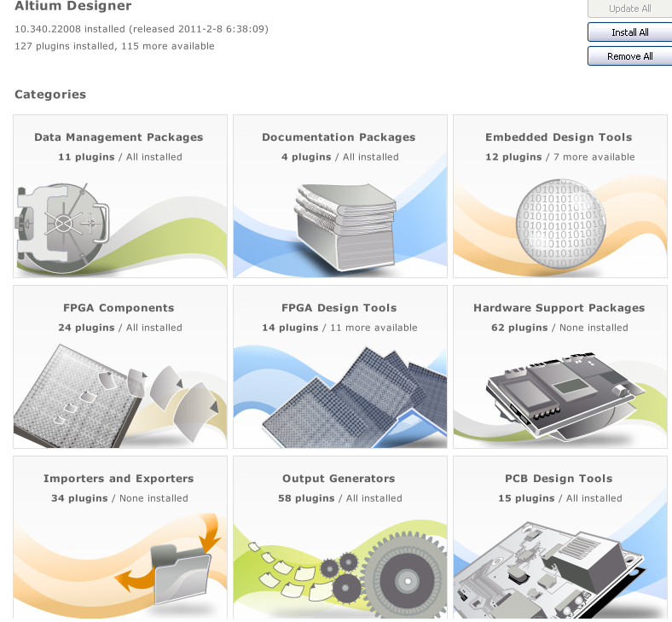Select the binary sphere Embedded Design Tools icon

tap(560, 224)
